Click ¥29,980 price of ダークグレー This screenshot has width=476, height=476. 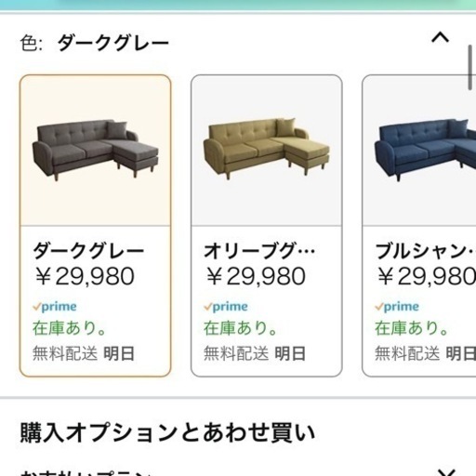(85, 276)
